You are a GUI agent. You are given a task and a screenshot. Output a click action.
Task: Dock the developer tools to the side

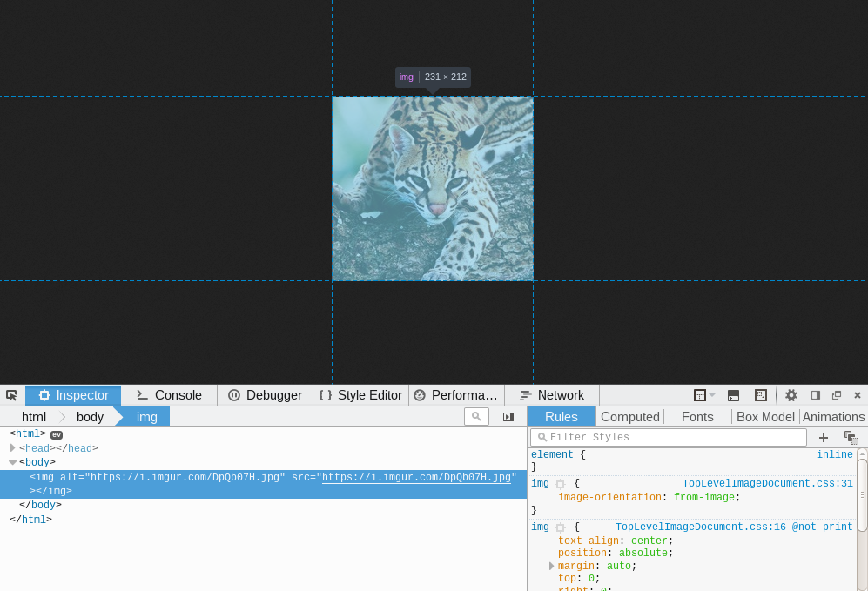816,395
